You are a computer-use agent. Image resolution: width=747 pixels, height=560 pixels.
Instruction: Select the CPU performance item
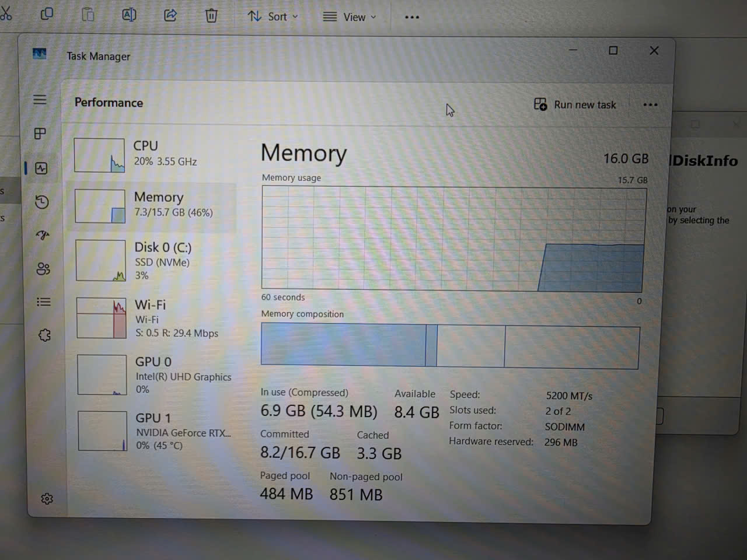point(155,154)
